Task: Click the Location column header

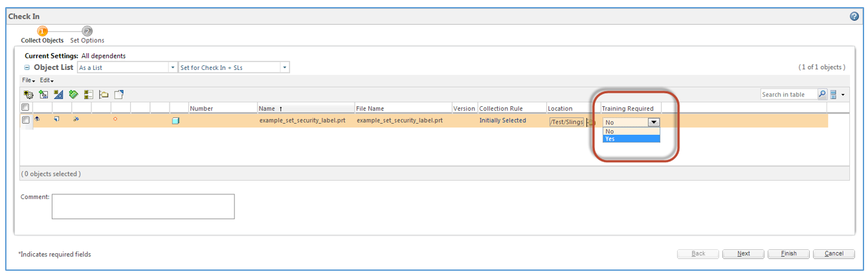Action: 573,108
